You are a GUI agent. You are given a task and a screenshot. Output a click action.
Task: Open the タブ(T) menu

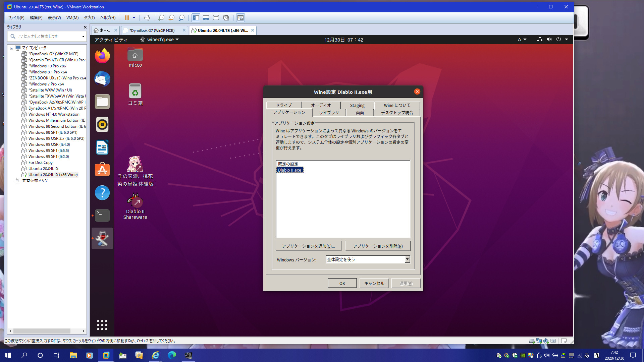click(89, 18)
